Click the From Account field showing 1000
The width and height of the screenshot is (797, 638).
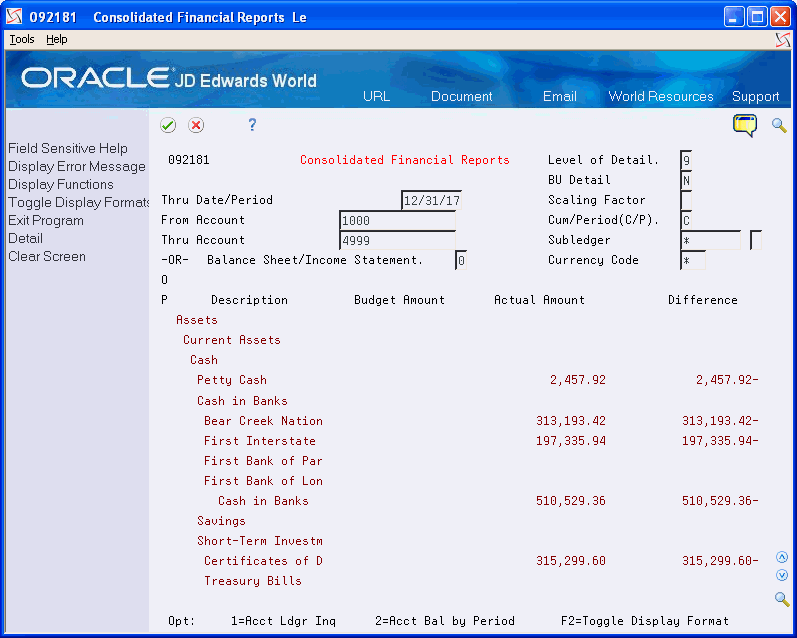397,221
